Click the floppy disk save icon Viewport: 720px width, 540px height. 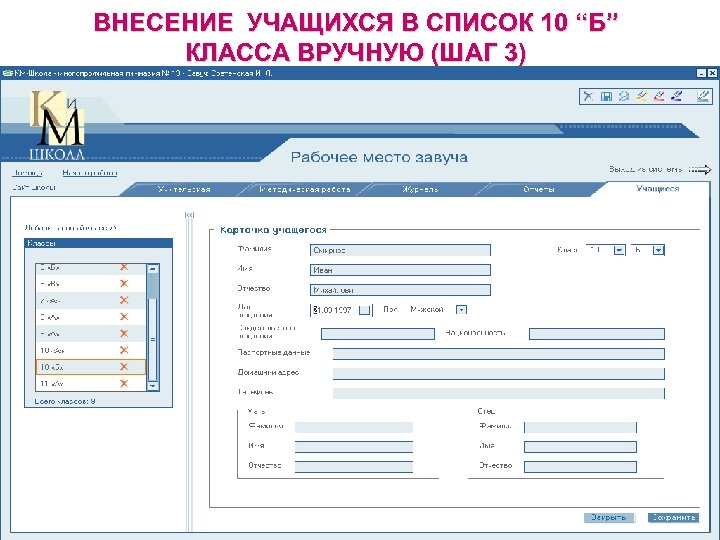[x=606, y=96]
